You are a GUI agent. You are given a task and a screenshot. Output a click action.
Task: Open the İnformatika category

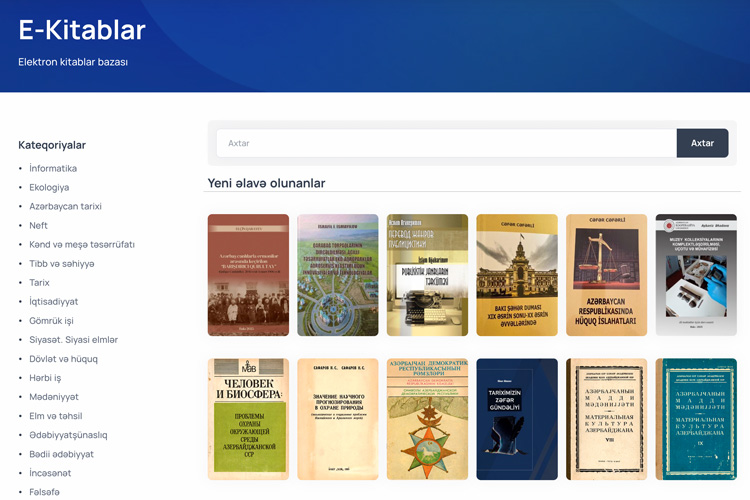[x=53, y=168]
